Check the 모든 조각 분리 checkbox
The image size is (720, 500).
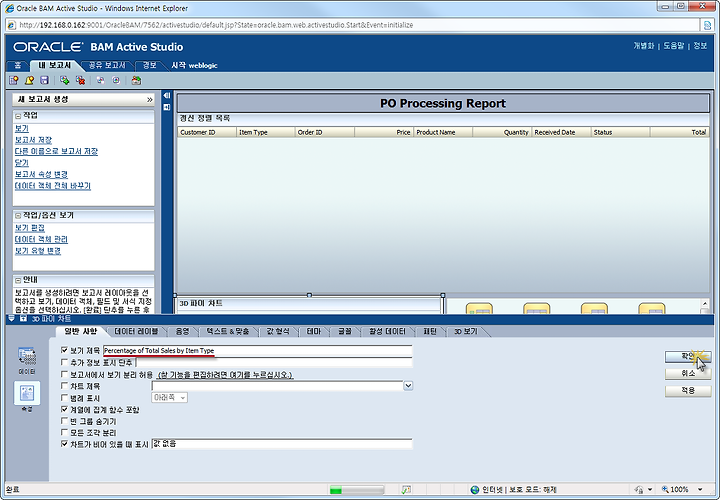64,433
